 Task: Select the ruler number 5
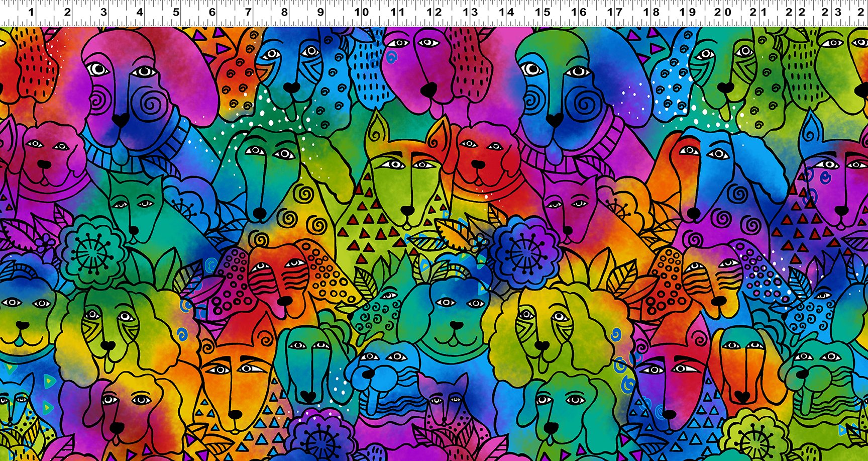tap(176, 12)
